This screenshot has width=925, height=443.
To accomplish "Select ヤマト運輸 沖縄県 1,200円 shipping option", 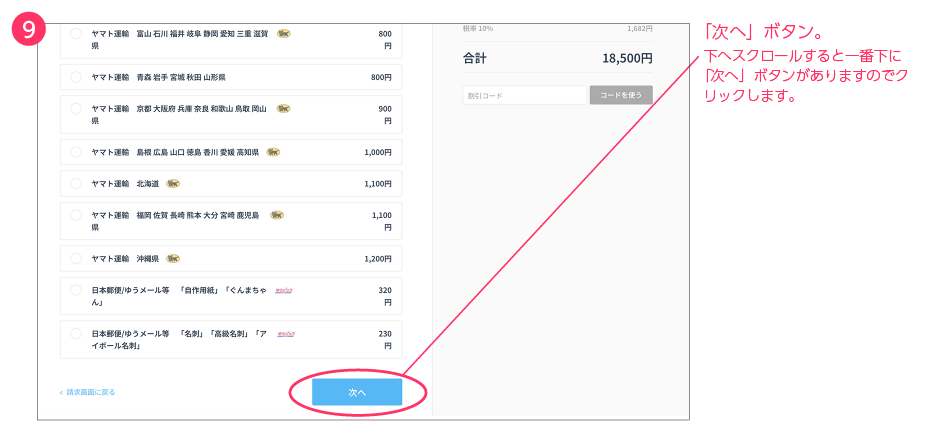I will point(77,258).
